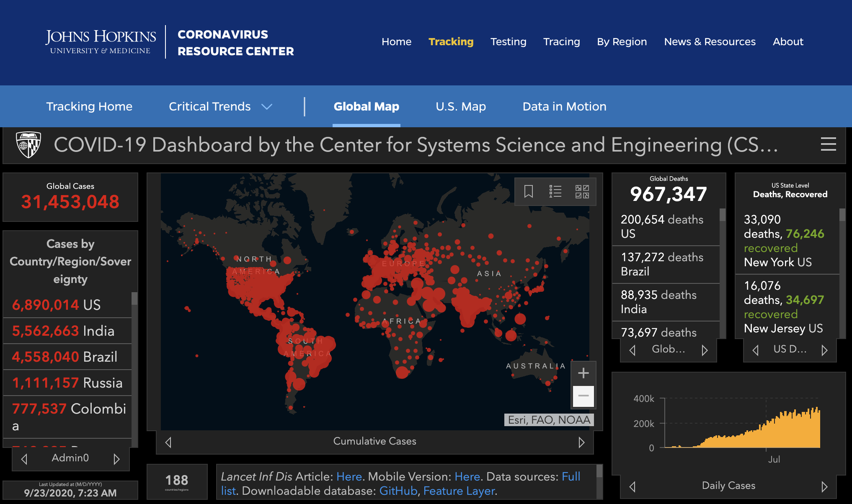Screen dimensions: 852x504
Task: Switch to the U.S. Map tab
Action: (x=460, y=106)
